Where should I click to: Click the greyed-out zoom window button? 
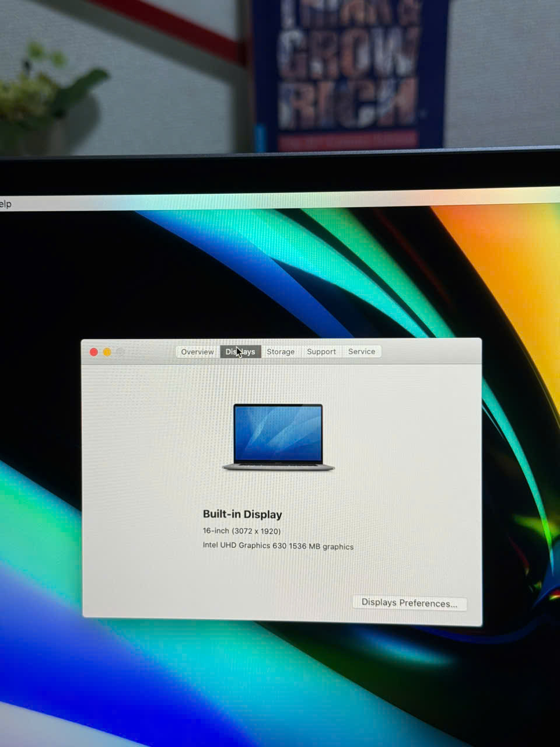click(x=120, y=352)
